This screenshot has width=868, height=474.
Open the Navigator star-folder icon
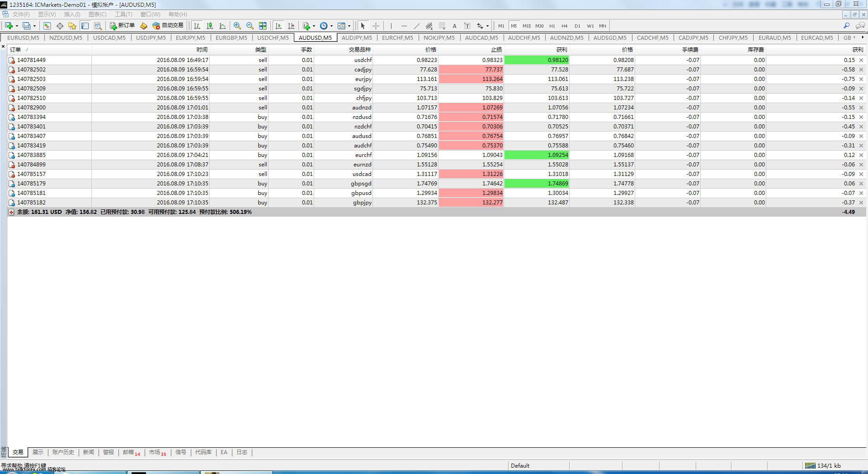click(x=72, y=26)
